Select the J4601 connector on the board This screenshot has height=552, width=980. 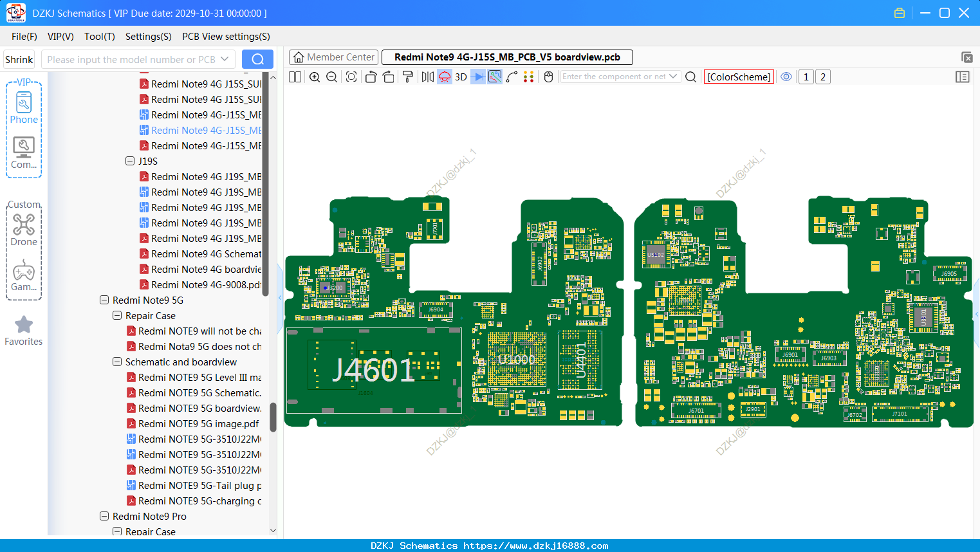point(373,370)
